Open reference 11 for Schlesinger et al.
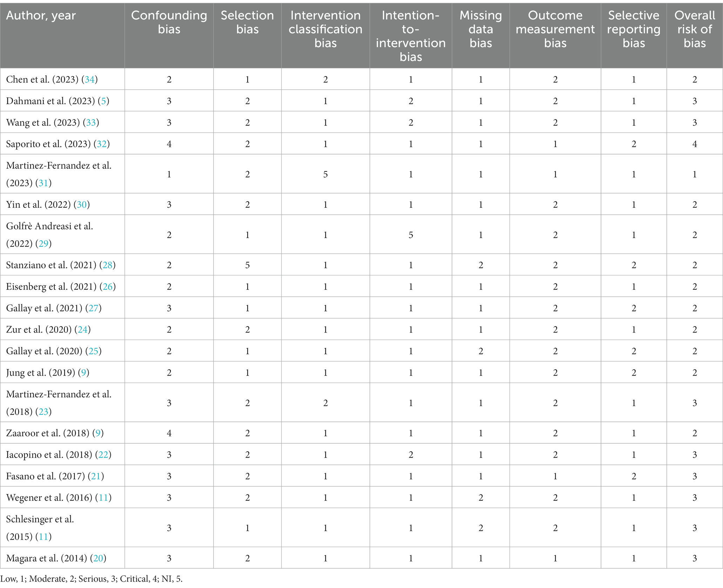Viewport: 723px width, 588px height. 43,536
